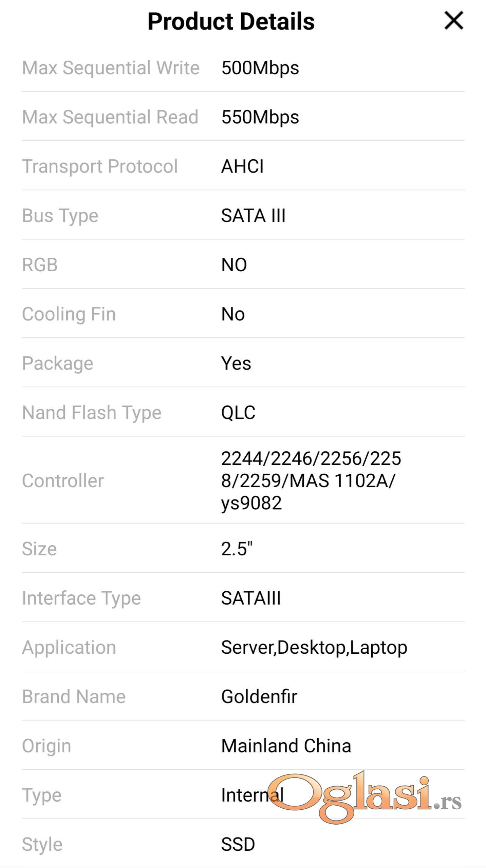The width and height of the screenshot is (486, 868).
Task: Select the Controller model numbers text
Action: (311, 481)
